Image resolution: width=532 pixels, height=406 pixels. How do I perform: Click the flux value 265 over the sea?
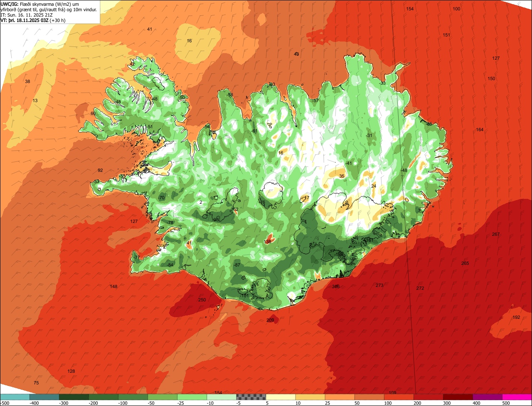(465, 263)
